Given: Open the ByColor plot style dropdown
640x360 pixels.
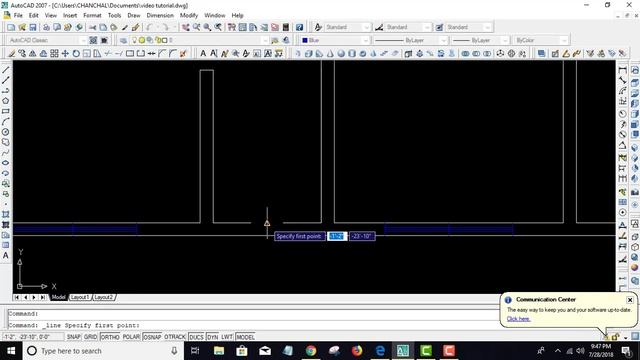Looking at the screenshot, I should [541, 40].
